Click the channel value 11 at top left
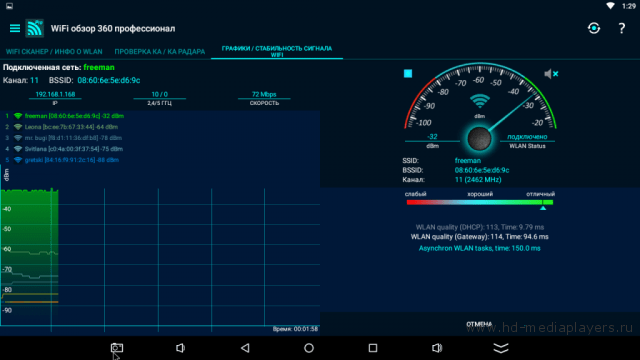 click(34, 80)
